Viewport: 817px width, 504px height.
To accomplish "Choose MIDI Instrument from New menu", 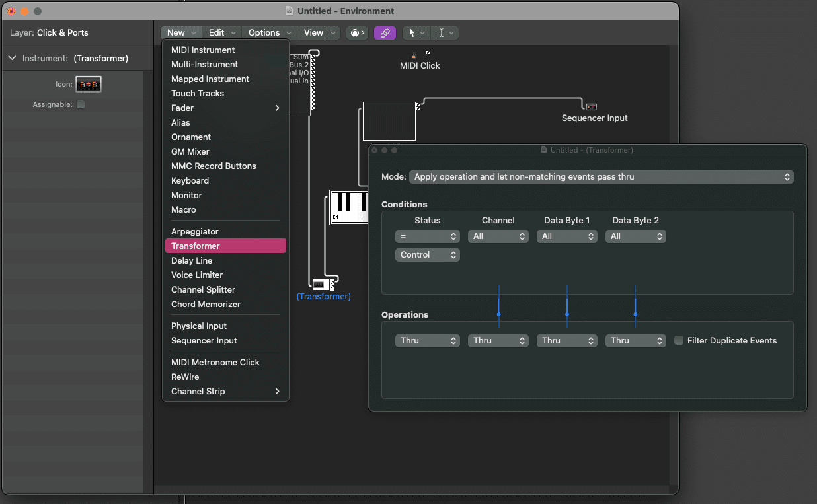I will coord(225,50).
